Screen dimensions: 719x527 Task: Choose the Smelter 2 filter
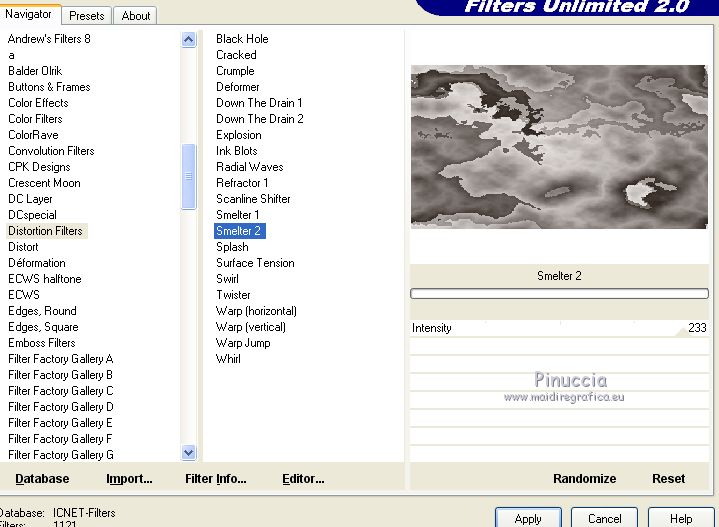(239, 231)
